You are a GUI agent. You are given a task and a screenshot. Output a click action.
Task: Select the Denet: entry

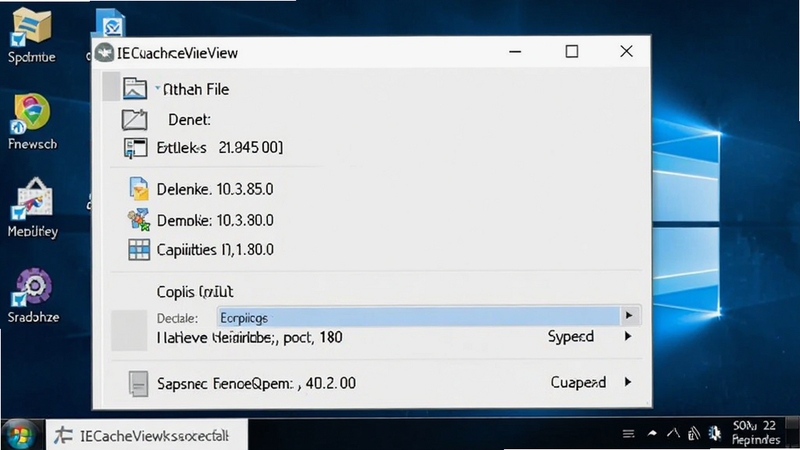[189, 120]
